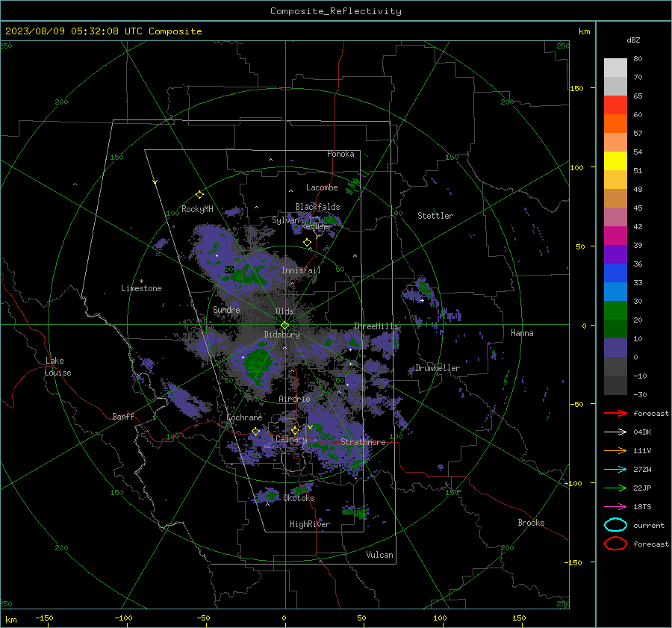The image size is (672, 628).
Task: Click the yellow radar site marker at Olds
Action: 285,326
